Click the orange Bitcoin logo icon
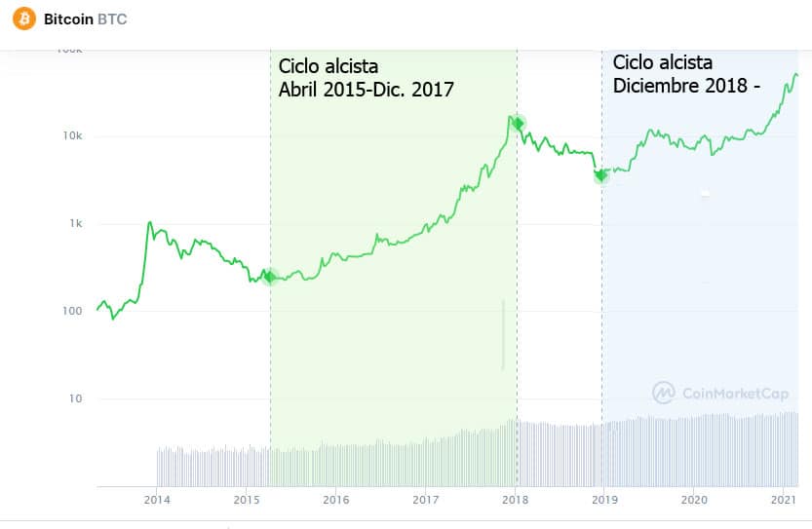The image size is (812, 529). point(23,19)
